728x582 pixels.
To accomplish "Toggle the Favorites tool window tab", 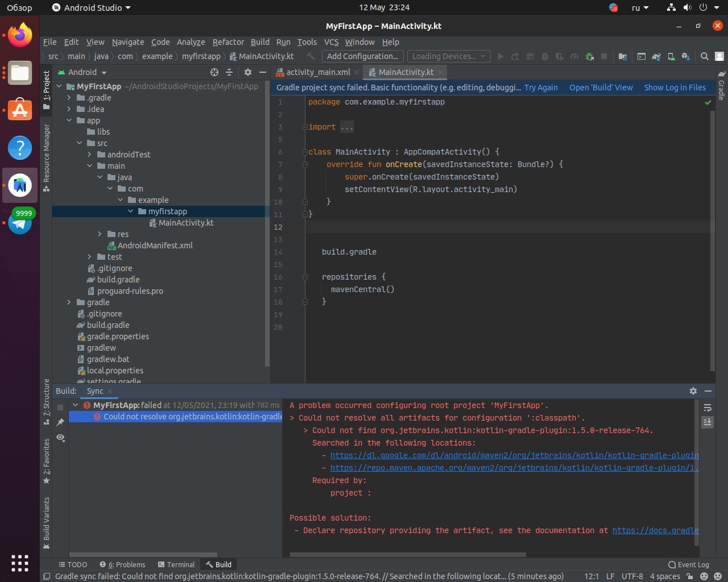I will pyautogui.click(x=47, y=460).
